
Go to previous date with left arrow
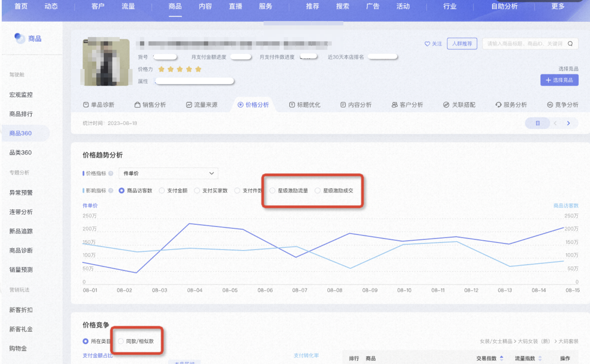click(555, 123)
